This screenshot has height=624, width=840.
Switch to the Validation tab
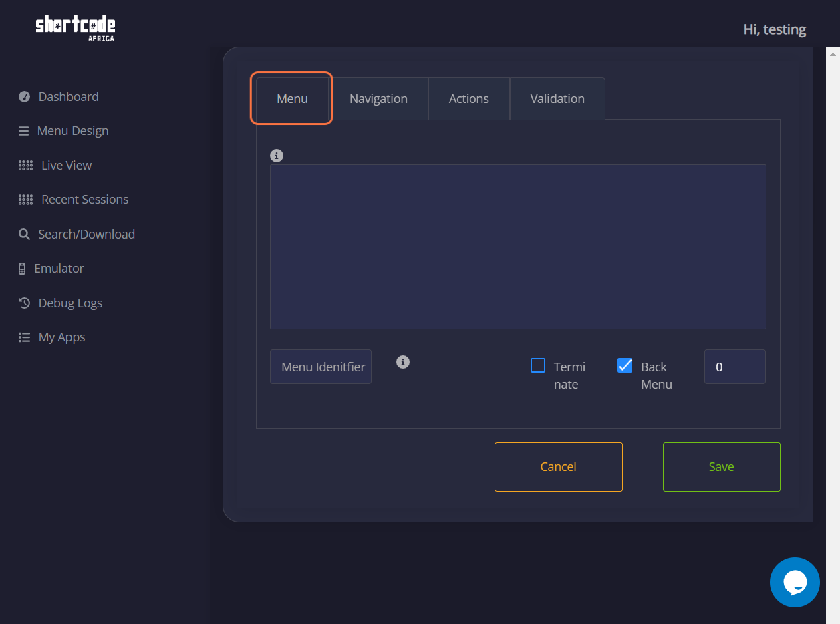[557, 98]
